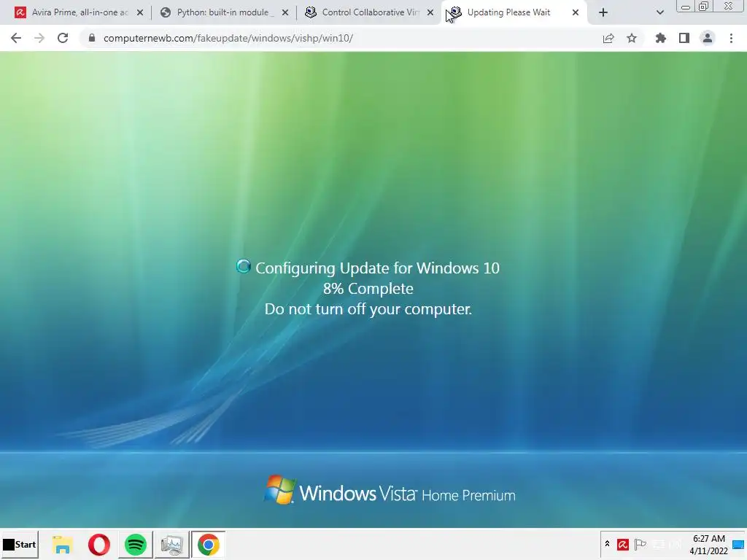Click the Windows Vista flag logo
Image resolution: width=747 pixels, height=560 pixels.
click(x=279, y=489)
